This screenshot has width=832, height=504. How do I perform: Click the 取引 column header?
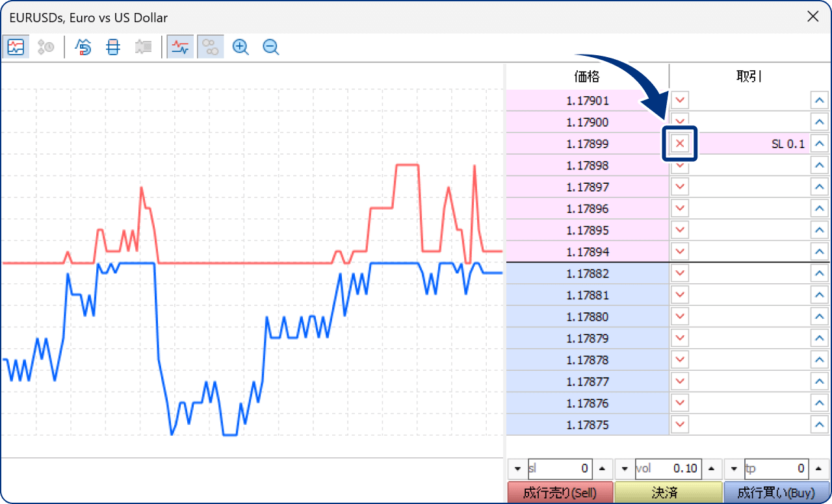pyautogui.click(x=749, y=77)
